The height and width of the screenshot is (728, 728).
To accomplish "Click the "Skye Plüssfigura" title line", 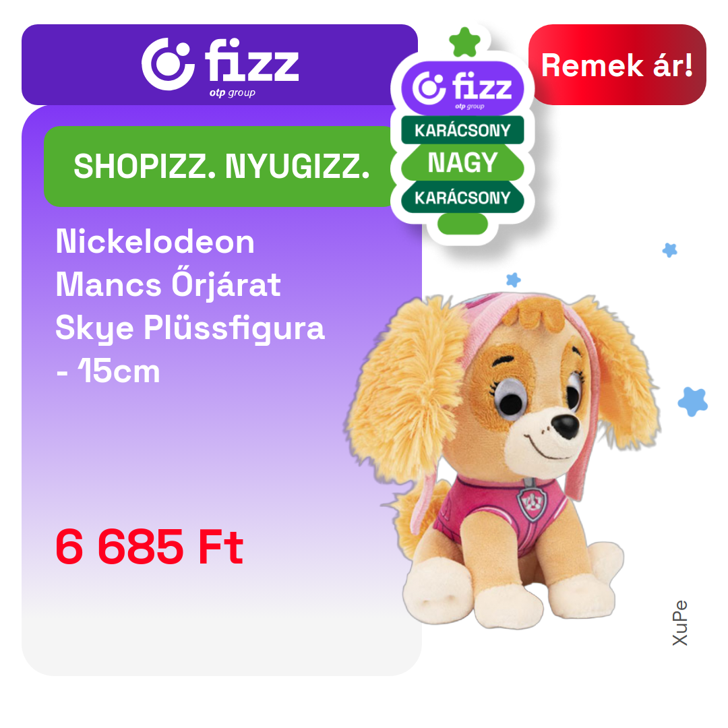I will (190, 328).
